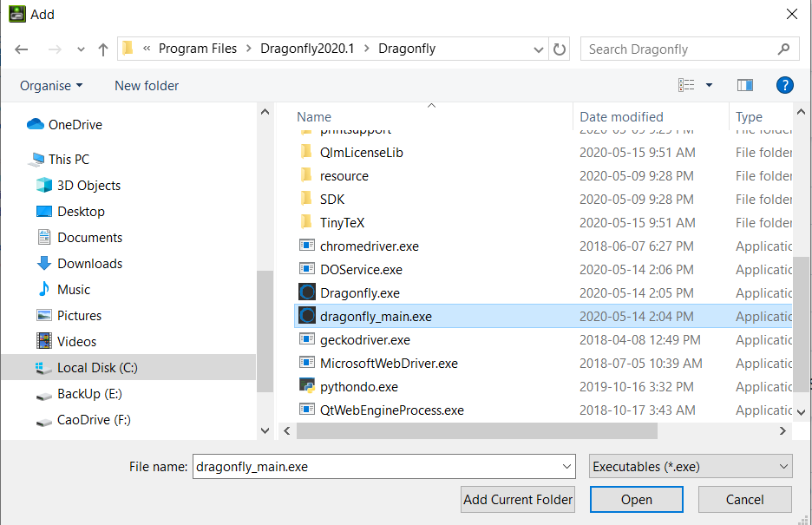Click the Program Files breadcrumb
Screen dimensions: 812x525
point(197,49)
